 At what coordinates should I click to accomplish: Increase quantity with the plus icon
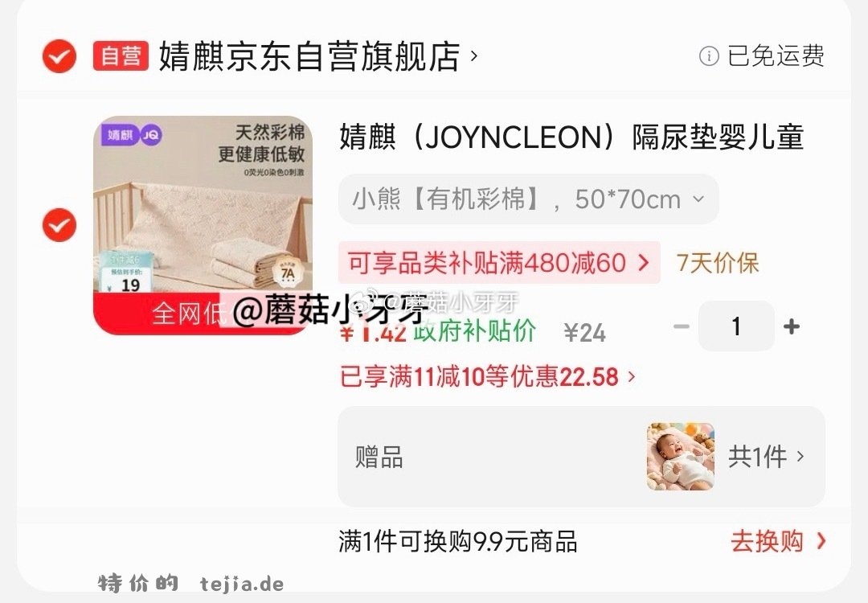click(x=792, y=326)
